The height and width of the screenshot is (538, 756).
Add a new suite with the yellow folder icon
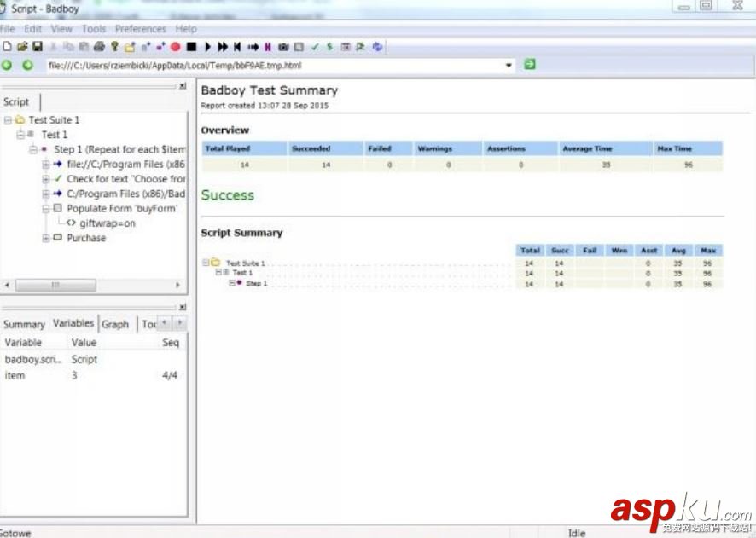click(130, 47)
